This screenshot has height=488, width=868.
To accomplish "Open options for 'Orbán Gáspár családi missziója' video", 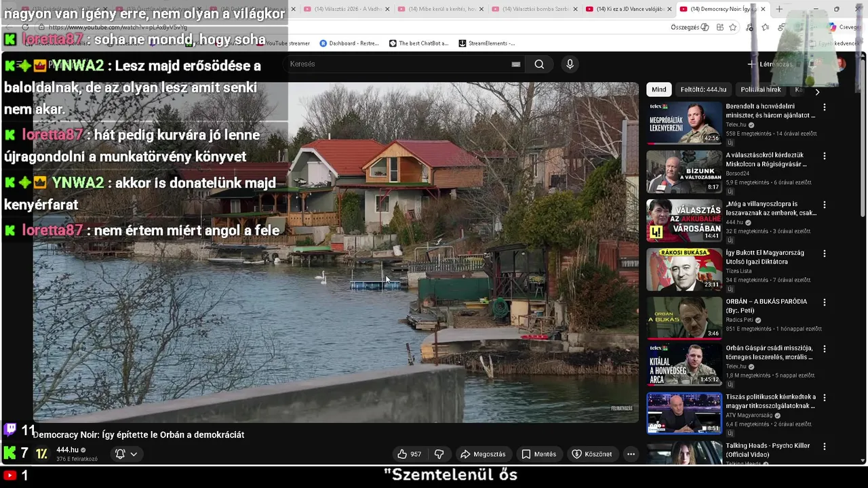I will pos(825,349).
